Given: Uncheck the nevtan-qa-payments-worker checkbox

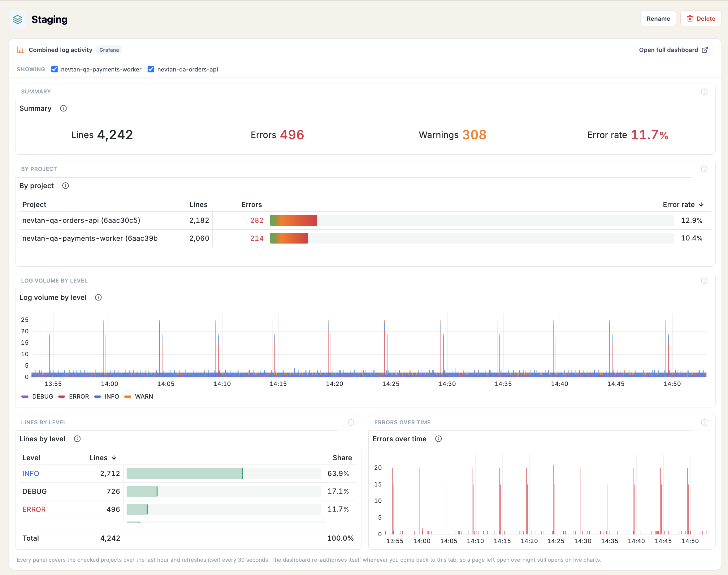Looking at the screenshot, I should tap(54, 69).
